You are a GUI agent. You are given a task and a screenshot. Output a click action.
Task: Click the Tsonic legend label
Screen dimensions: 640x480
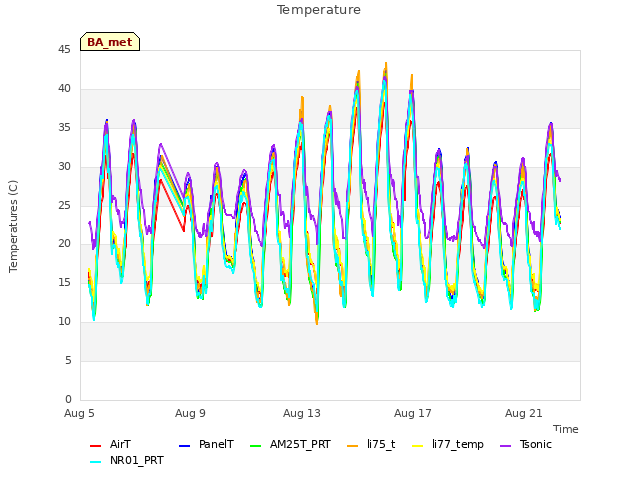[x=536, y=444]
